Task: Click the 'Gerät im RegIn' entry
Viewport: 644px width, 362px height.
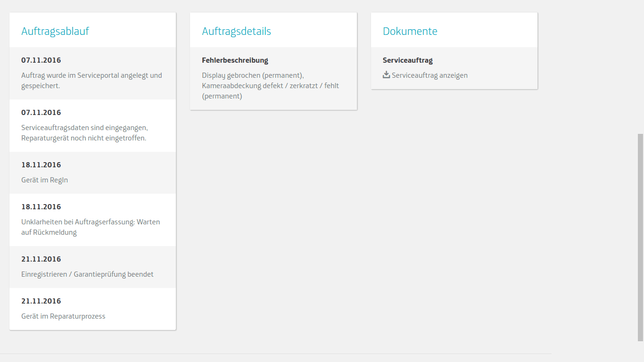Action: tap(45, 180)
